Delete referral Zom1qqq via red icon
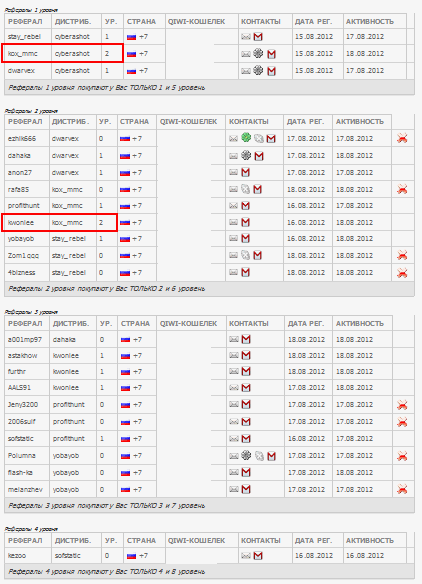The height and width of the screenshot is (584, 422). [402, 256]
